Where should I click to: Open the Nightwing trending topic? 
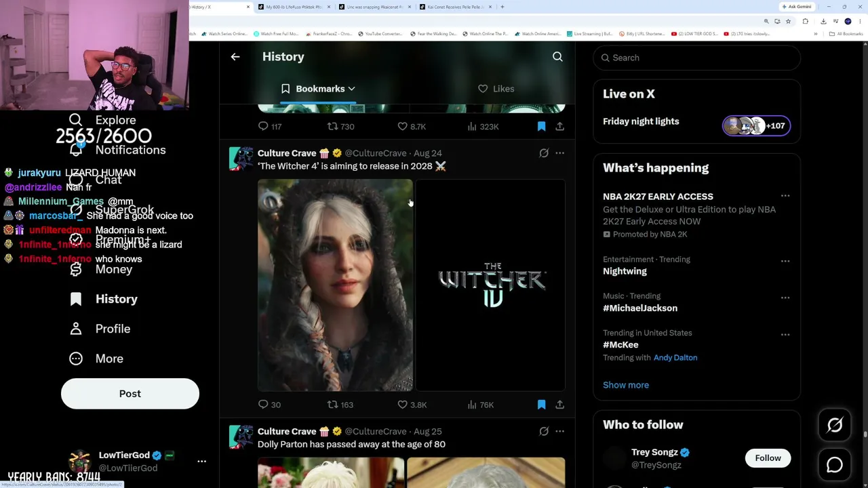point(625,271)
